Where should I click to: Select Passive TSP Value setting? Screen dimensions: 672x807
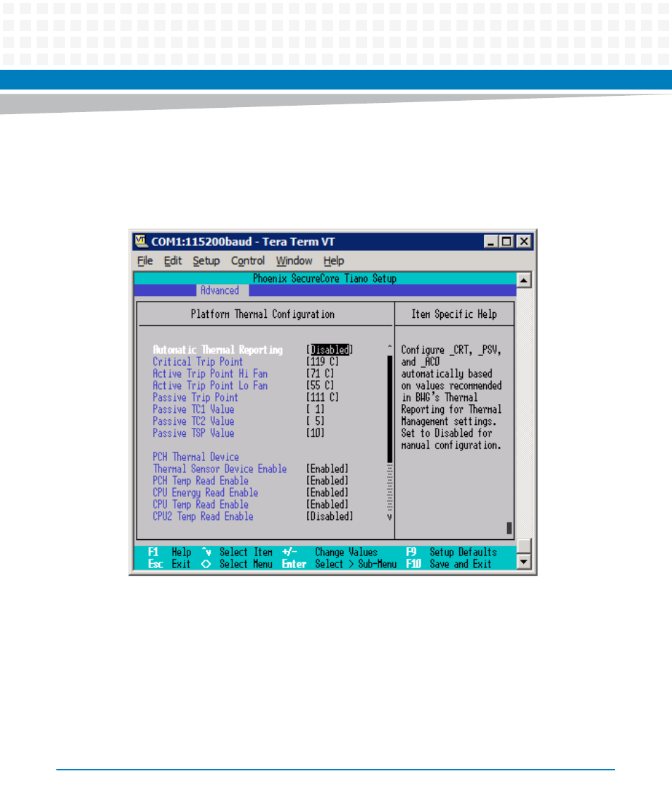194,433
